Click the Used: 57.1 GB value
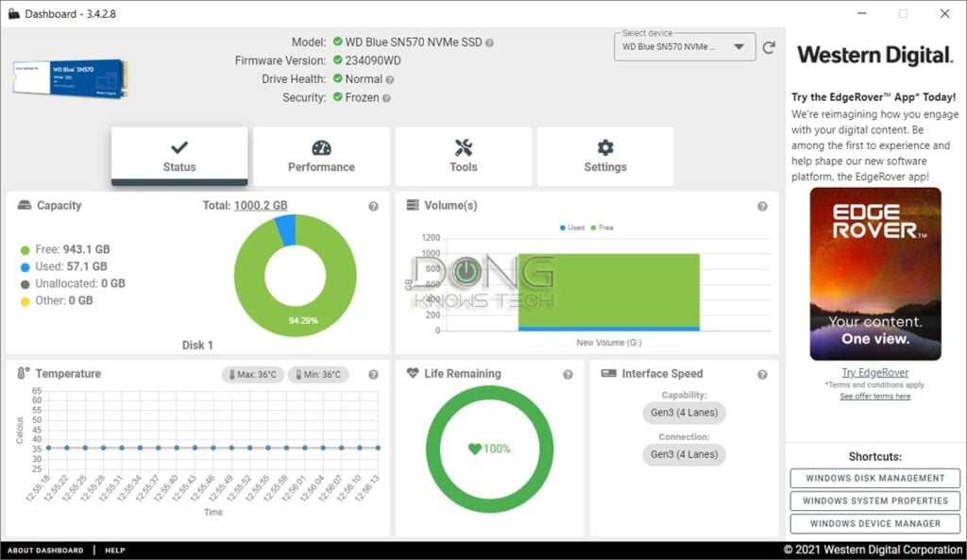The height and width of the screenshot is (560, 967). (87, 266)
